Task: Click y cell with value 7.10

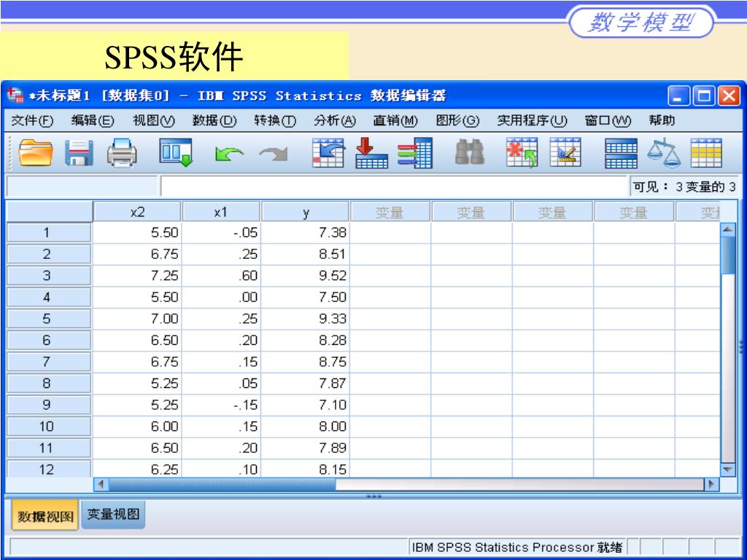Action: [x=306, y=405]
